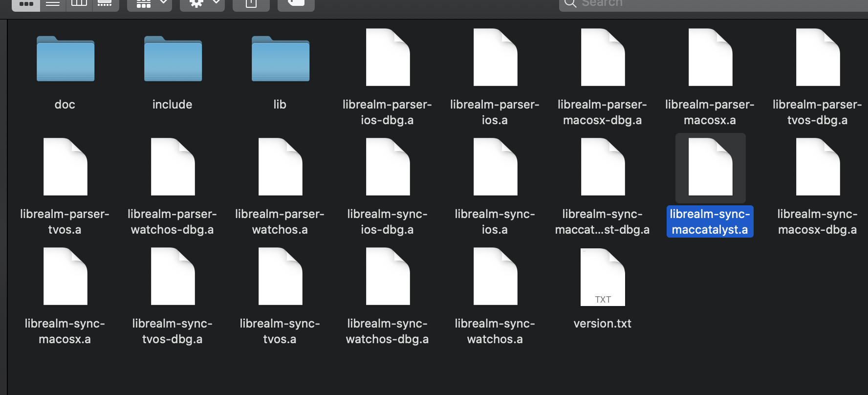Select librealm-parser-macosx-dbg.a file

[x=603, y=57]
